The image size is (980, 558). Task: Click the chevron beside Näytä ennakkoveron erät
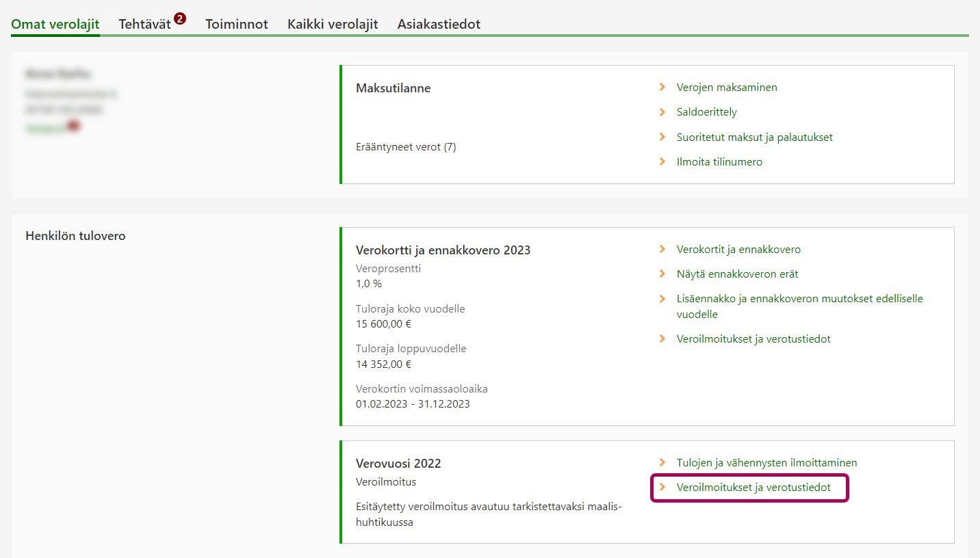coord(662,274)
